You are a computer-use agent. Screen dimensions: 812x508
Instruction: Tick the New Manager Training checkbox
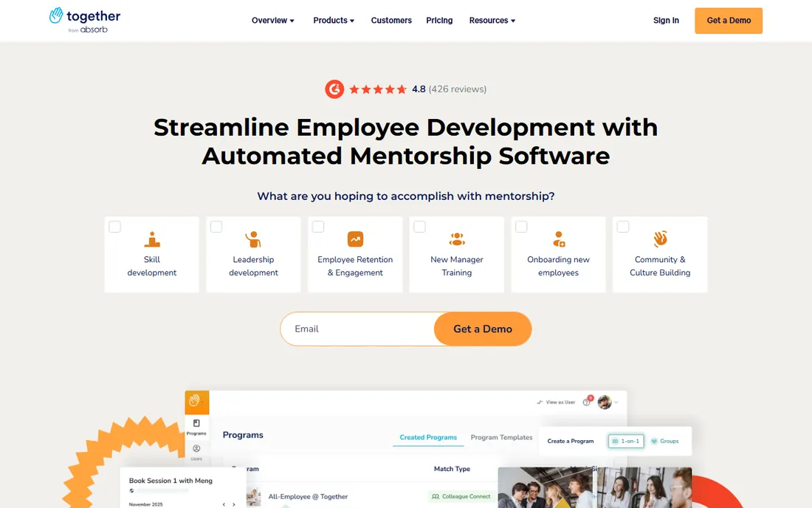(419, 227)
